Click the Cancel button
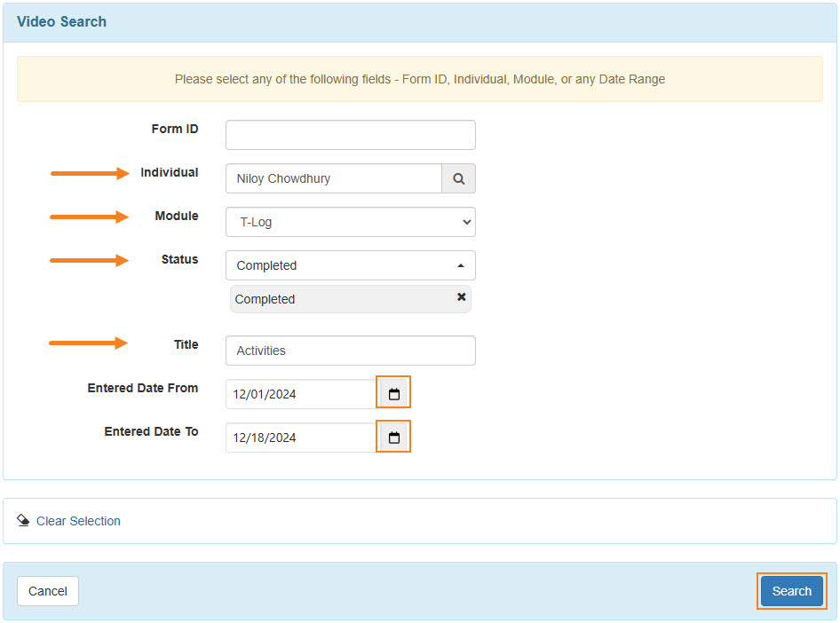Viewport: 840px width, 623px height. click(x=48, y=591)
